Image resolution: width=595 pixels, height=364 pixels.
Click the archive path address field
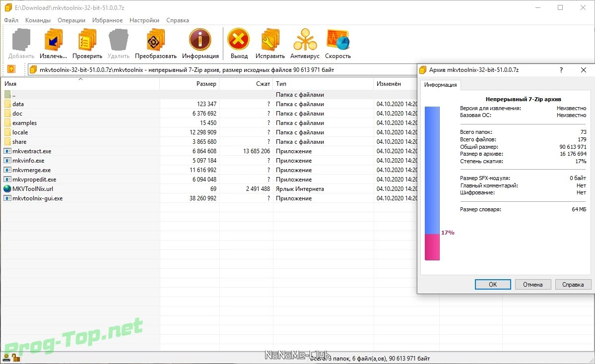(222, 70)
